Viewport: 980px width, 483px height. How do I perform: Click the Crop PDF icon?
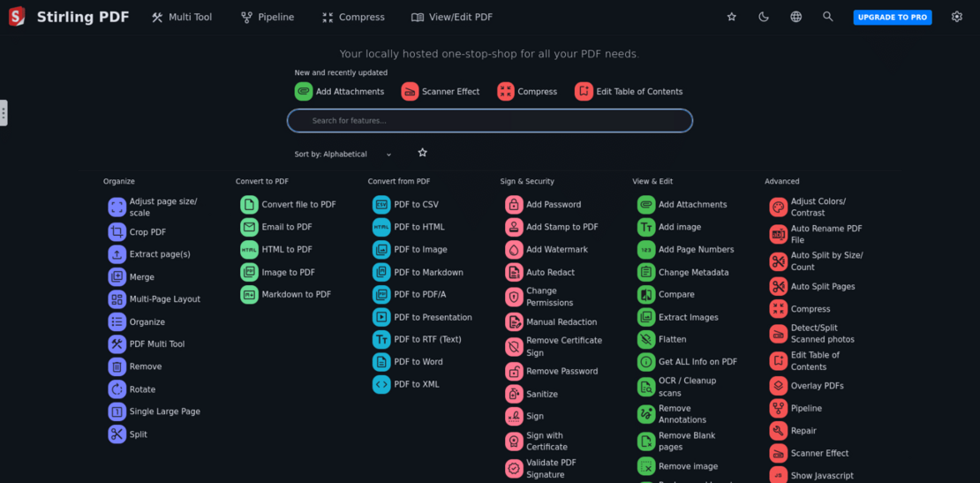click(117, 232)
